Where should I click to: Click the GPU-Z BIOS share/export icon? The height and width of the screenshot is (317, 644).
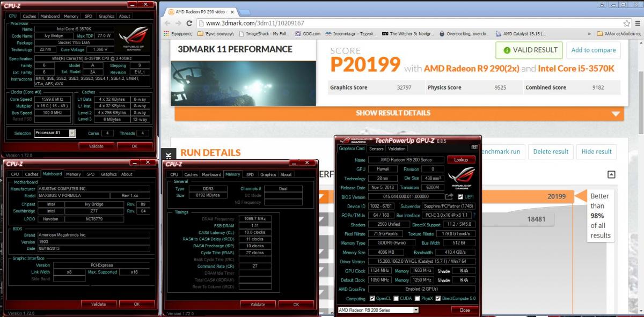pyautogui.click(x=449, y=197)
